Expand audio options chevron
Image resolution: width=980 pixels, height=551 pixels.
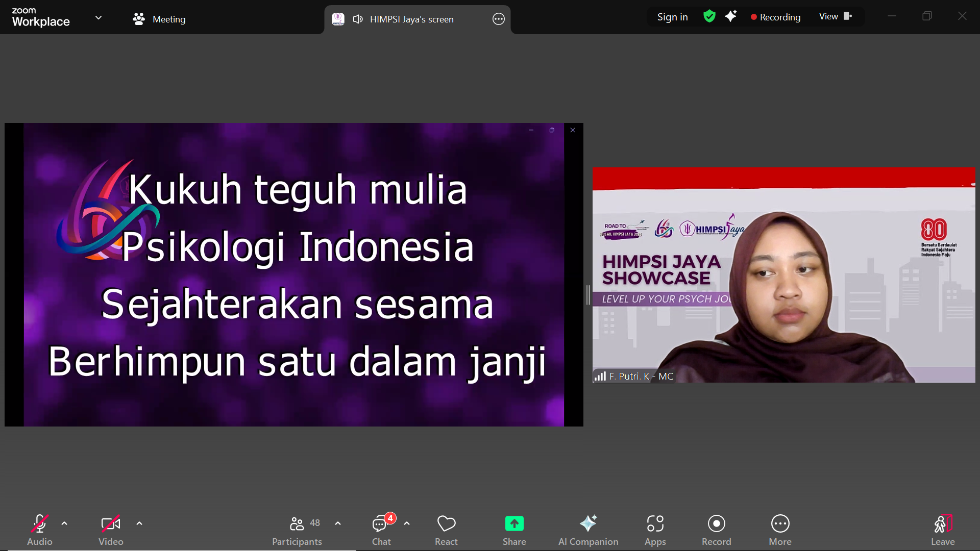click(64, 523)
